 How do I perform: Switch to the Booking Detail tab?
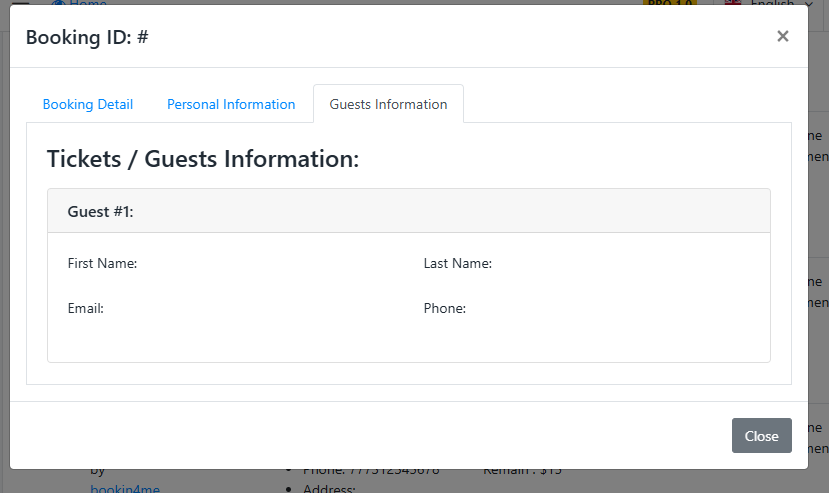point(88,104)
